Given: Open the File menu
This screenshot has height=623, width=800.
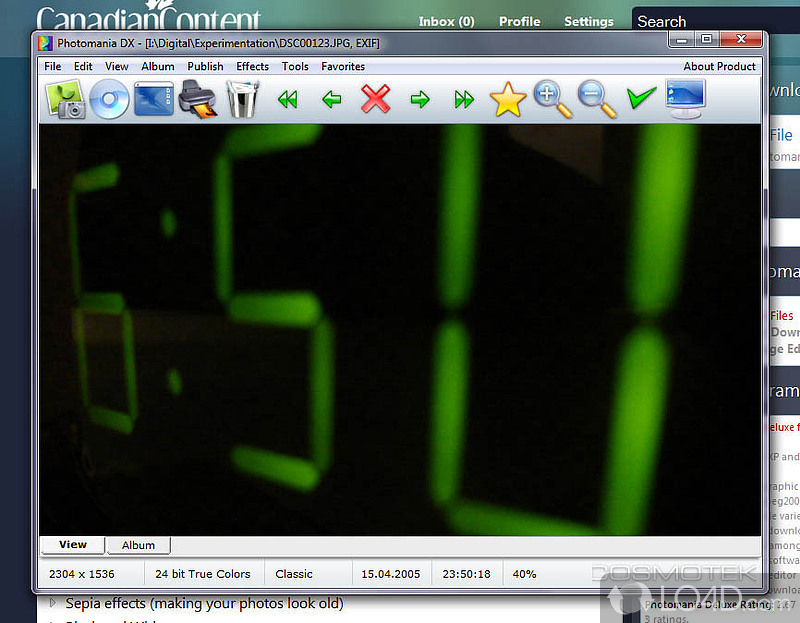Looking at the screenshot, I should pyautogui.click(x=53, y=66).
